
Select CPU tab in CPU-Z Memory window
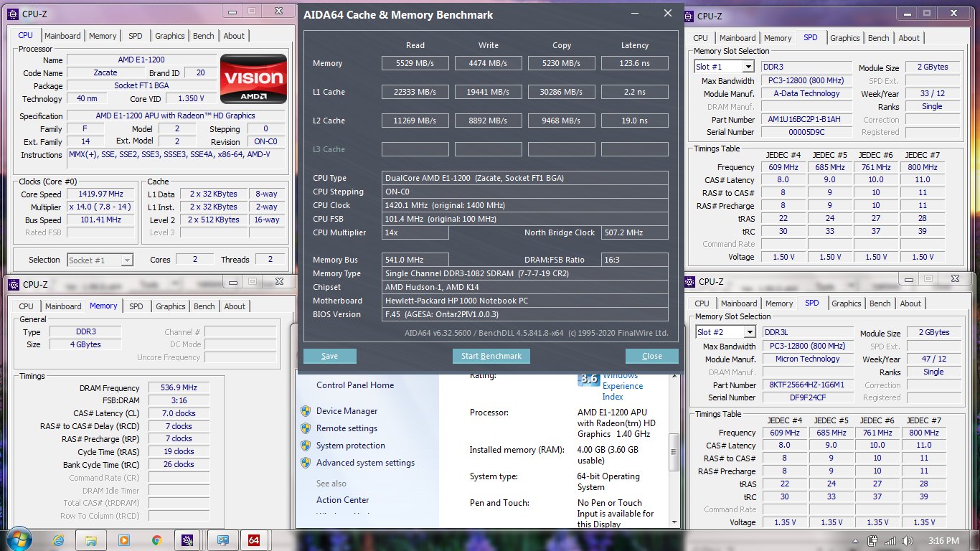click(x=26, y=306)
